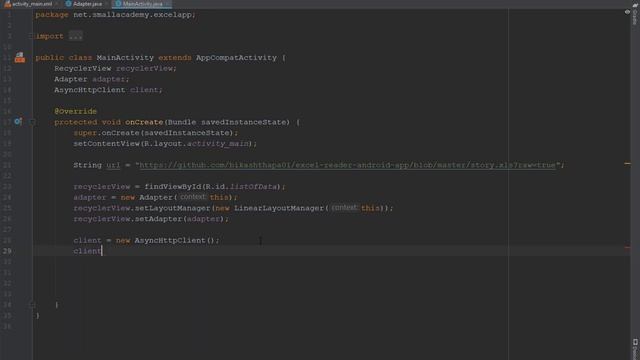Collapse the onCreate method using its fold arrow
Screen dimensions: 640x360
[x=32, y=122]
